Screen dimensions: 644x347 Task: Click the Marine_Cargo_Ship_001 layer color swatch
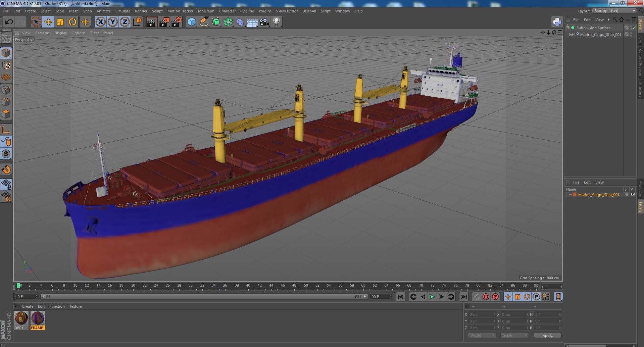[575, 195]
